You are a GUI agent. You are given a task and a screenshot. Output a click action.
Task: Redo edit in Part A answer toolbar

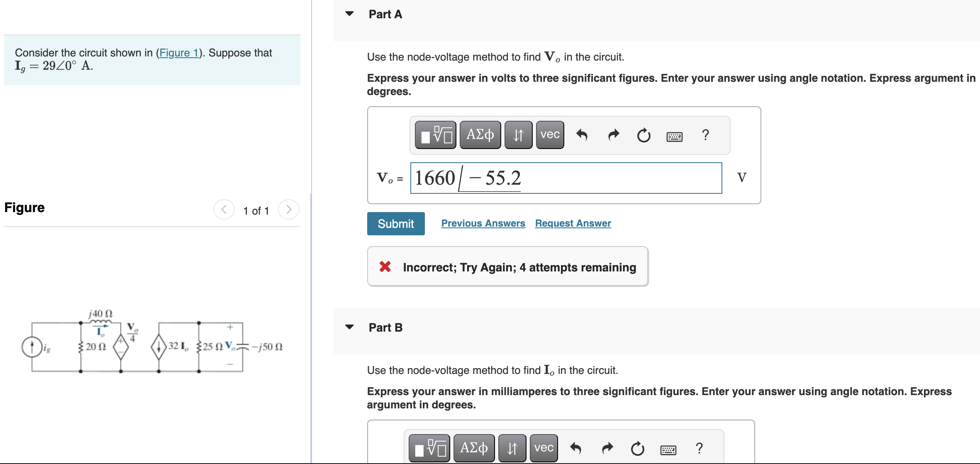tap(613, 135)
